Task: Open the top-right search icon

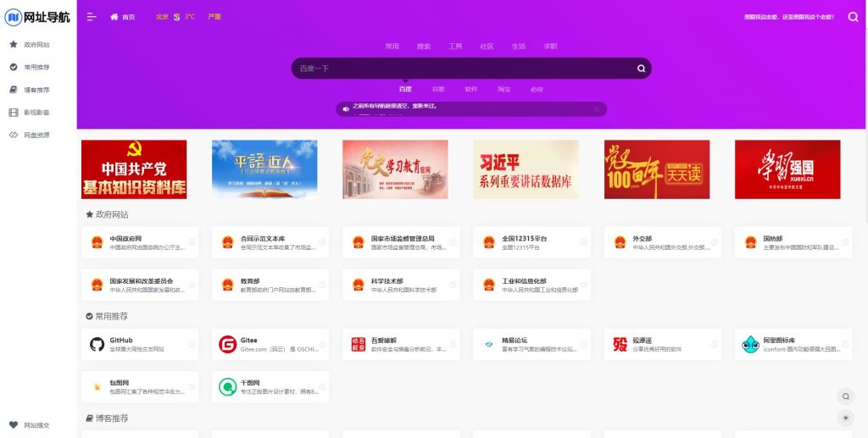Action: 853,17
